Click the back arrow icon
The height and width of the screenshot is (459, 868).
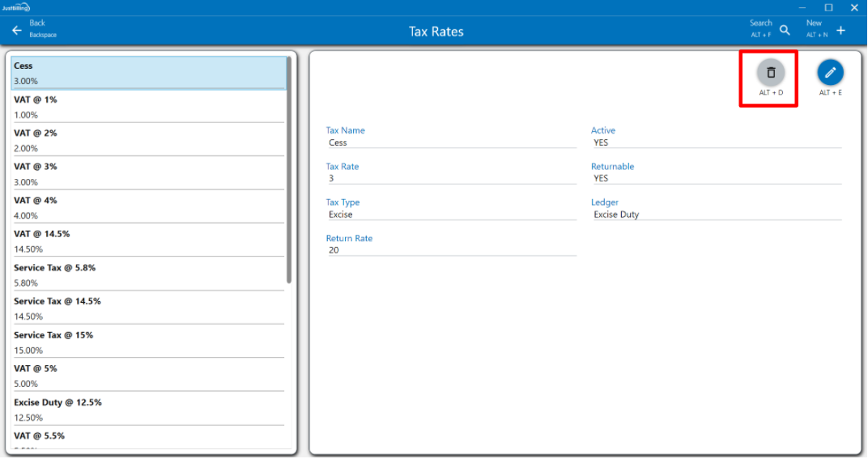point(17,30)
